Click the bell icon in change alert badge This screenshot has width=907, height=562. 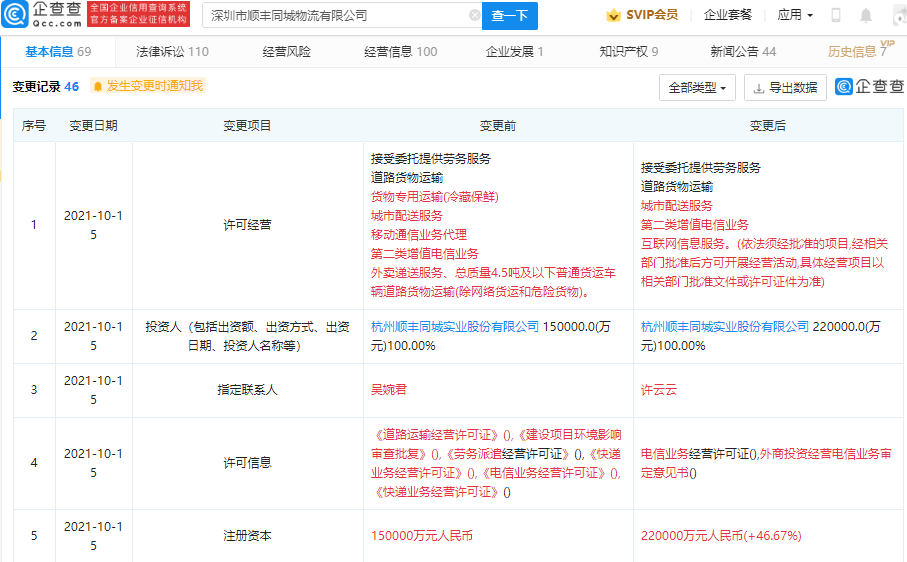98,86
